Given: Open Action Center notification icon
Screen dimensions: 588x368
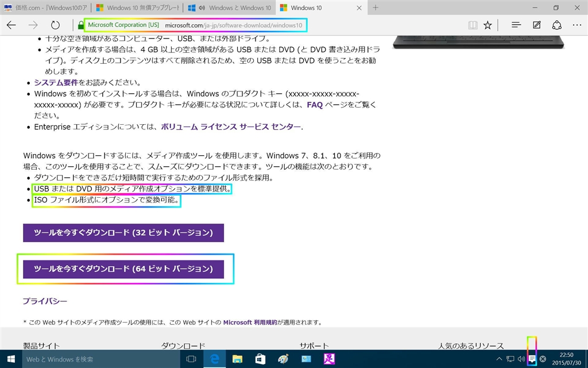Looking at the screenshot, I should click(532, 359).
